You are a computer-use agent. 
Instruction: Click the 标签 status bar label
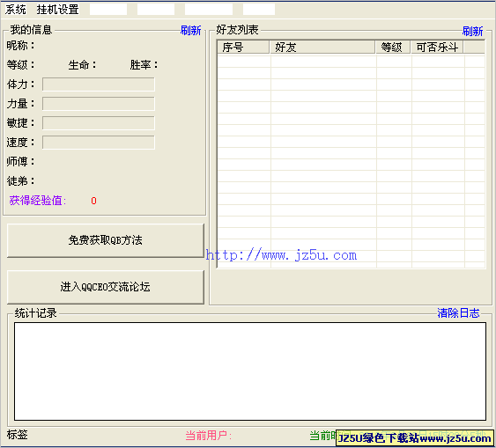(x=17, y=435)
